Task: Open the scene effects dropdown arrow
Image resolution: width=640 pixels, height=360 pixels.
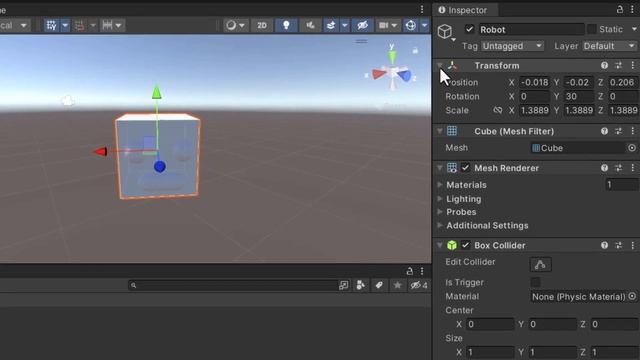Action: (344, 25)
